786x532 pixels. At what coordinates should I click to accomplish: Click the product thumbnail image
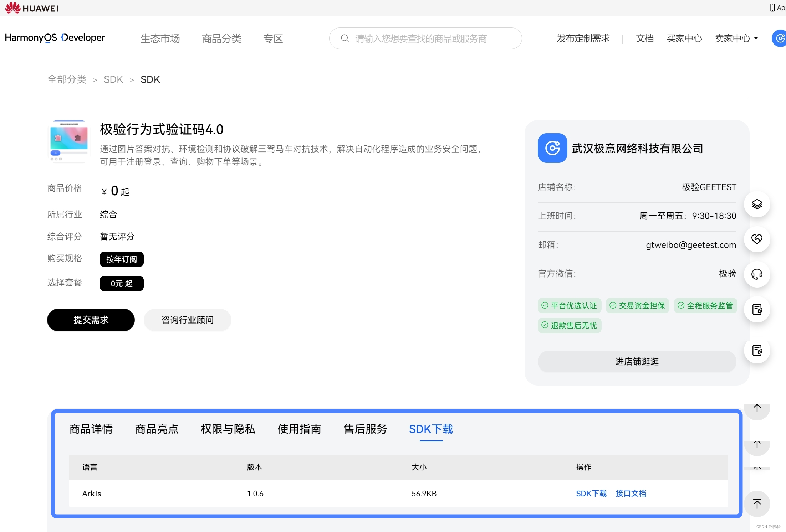pos(68,141)
